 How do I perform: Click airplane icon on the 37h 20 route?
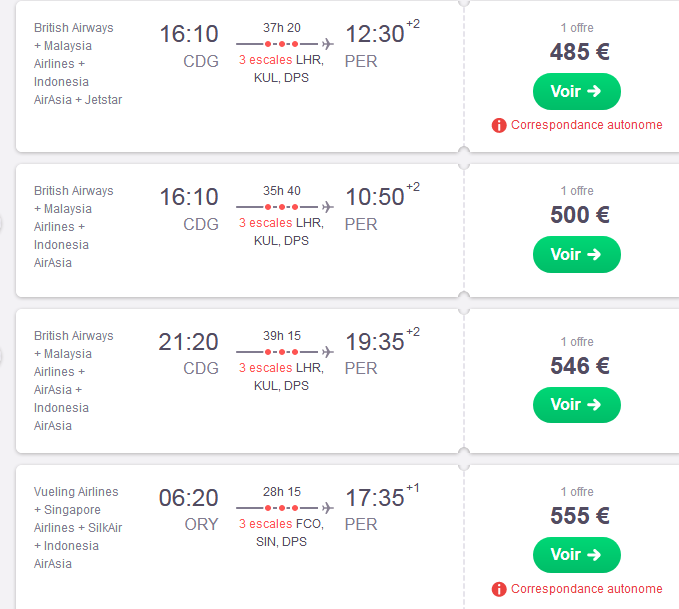[328, 44]
